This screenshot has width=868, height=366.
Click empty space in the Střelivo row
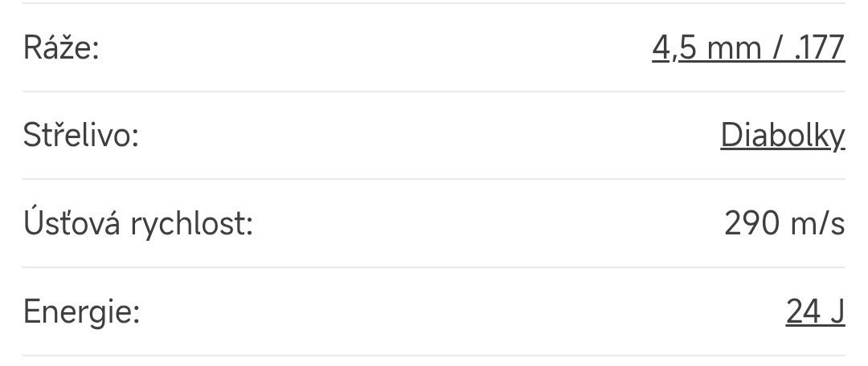click(426, 136)
